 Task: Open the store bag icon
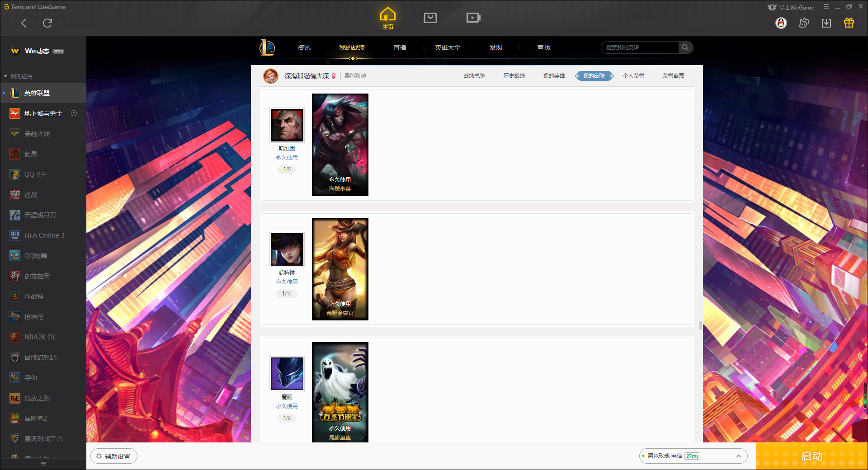pyautogui.click(x=430, y=18)
